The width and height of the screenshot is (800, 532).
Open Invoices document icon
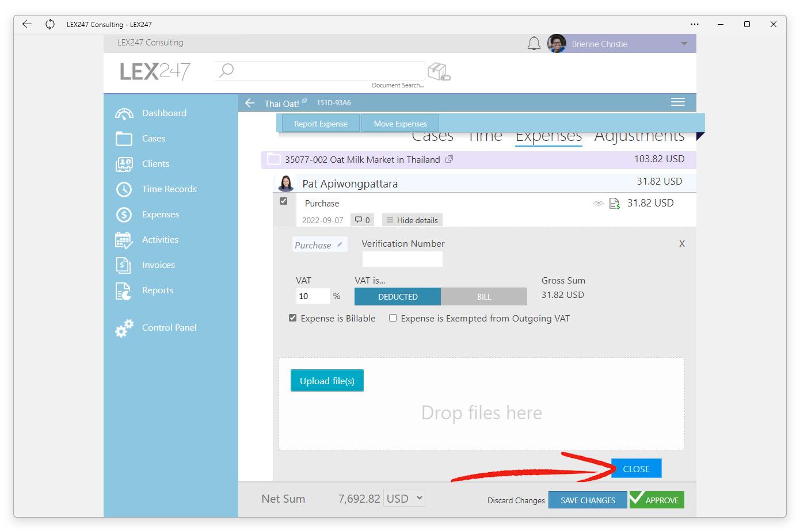coord(123,265)
